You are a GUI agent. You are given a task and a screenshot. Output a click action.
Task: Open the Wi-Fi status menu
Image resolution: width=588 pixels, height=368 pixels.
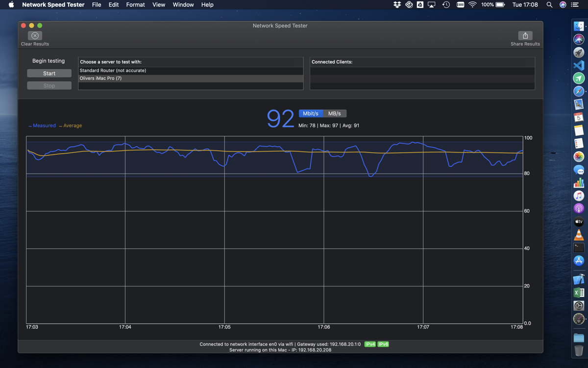coord(472,5)
